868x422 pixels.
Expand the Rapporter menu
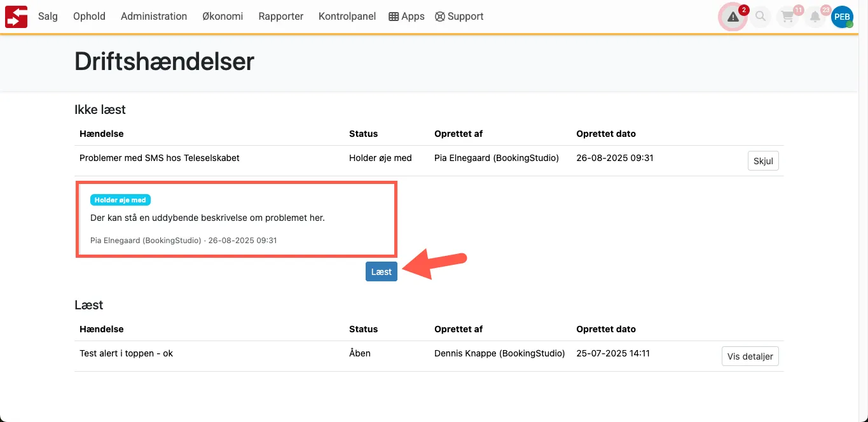(280, 17)
